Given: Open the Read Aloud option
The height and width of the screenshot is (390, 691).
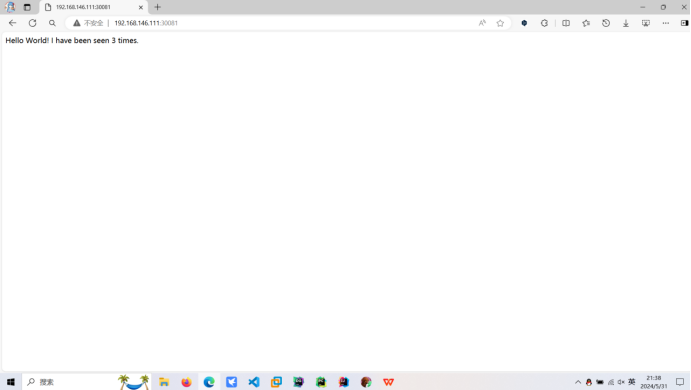Looking at the screenshot, I should [x=482, y=23].
